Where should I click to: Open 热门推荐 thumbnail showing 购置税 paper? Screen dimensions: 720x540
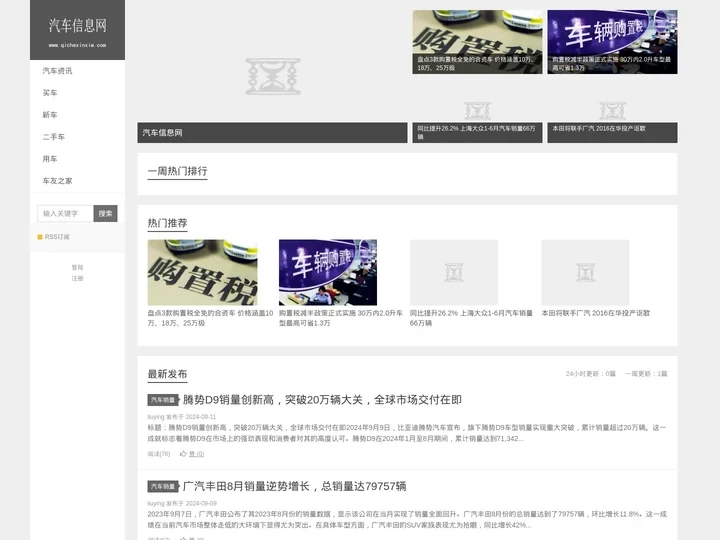pyautogui.click(x=202, y=272)
